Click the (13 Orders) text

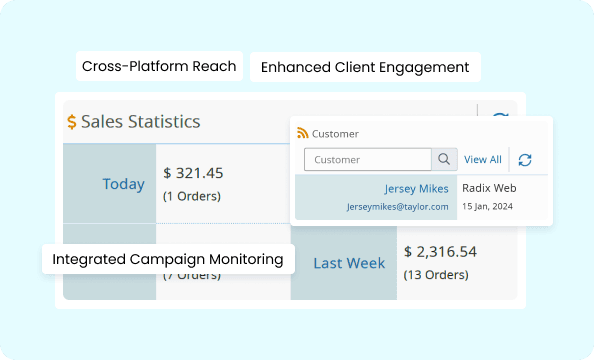point(436,275)
